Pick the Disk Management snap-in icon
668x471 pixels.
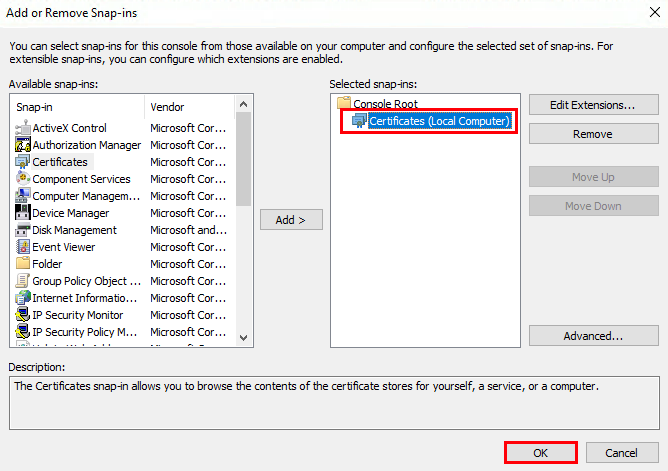coord(23,230)
